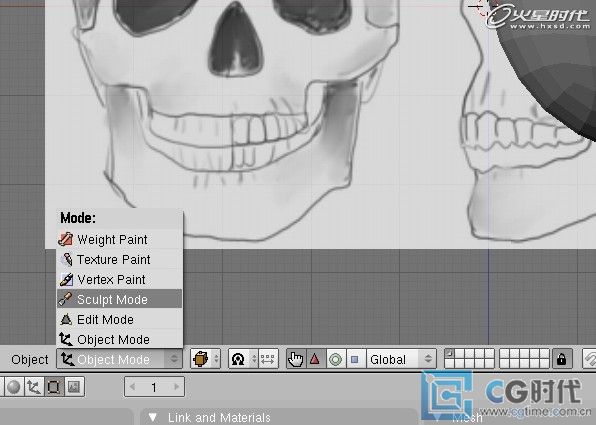
Task: Toggle move object centers only button
Action: (x=268, y=359)
